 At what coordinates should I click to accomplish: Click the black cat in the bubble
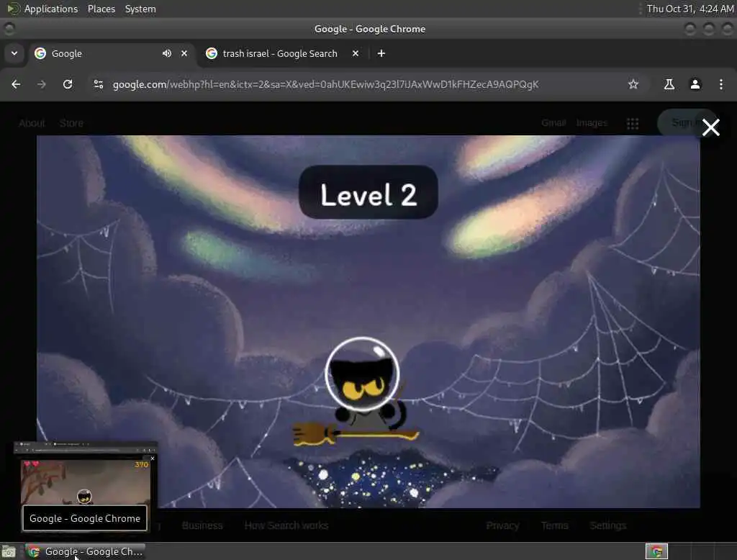coord(362,374)
